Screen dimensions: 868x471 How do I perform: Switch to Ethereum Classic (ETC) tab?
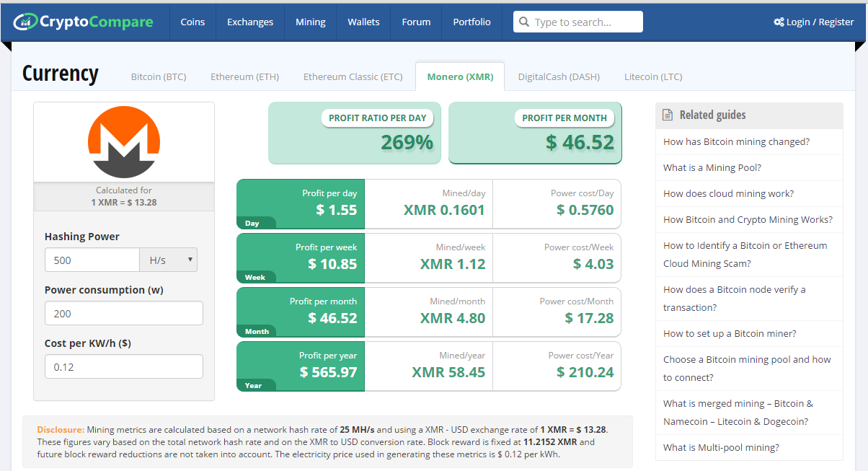[x=353, y=76]
